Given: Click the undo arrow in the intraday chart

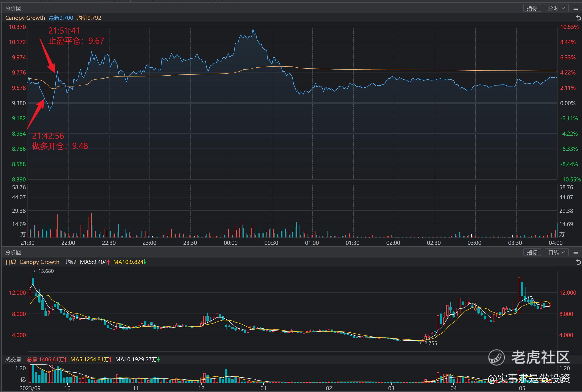Looking at the screenshot, I should click(578, 18).
